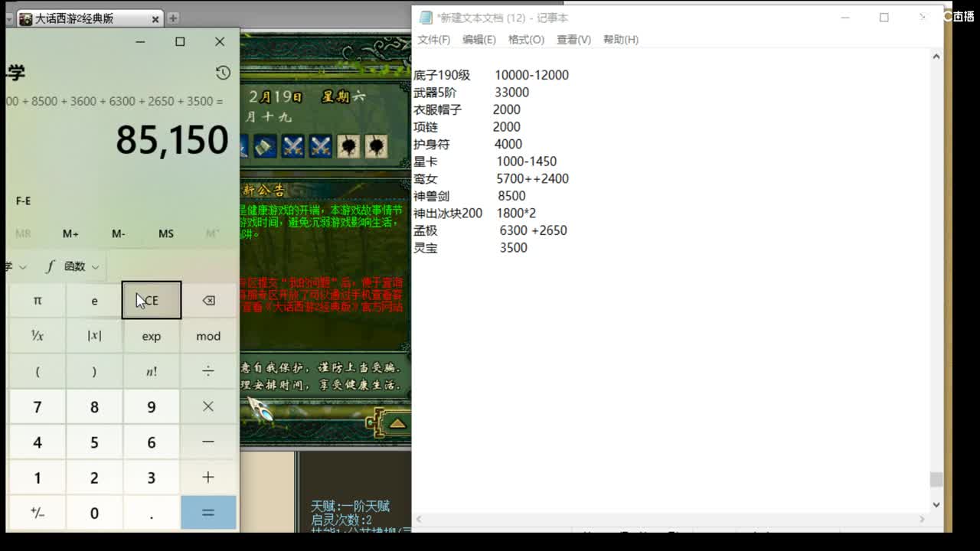980x551 pixels.
Task: Click the digit 1 key
Action: (x=38, y=477)
